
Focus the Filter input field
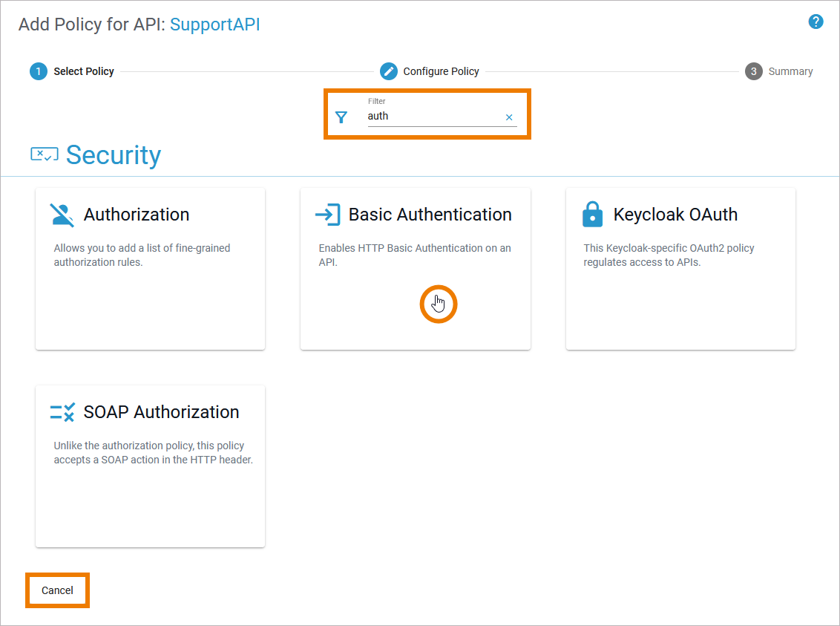point(434,117)
